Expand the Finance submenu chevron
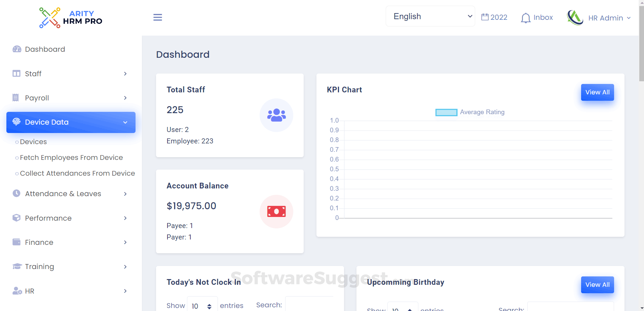The height and width of the screenshot is (311, 644). 125,242
